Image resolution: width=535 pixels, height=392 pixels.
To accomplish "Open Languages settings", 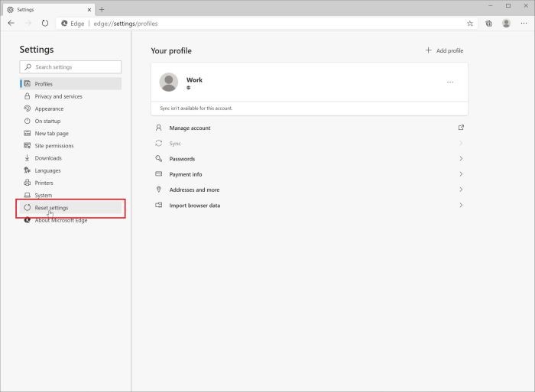I will click(70, 170).
